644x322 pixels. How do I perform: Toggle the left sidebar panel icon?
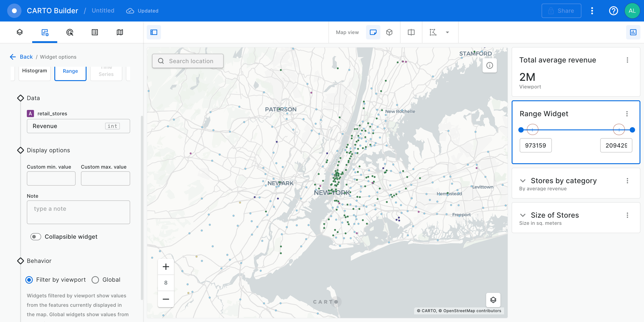pyautogui.click(x=154, y=32)
